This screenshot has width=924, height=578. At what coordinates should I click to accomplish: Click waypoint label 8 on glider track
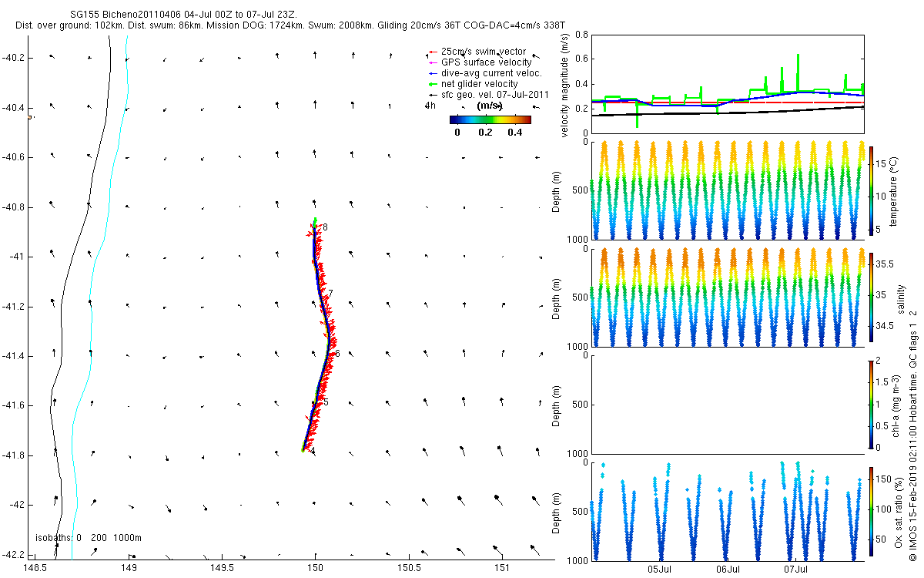(325, 227)
